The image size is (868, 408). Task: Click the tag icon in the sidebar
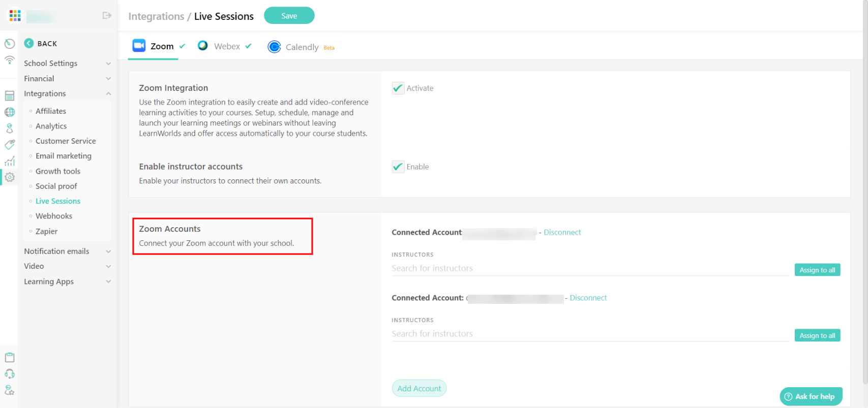point(9,144)
